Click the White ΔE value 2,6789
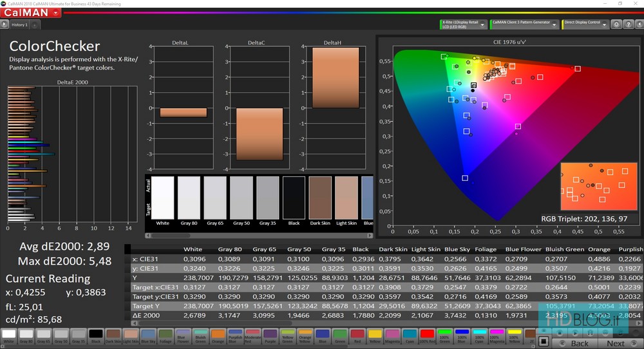The image size is (644, 349). pos(194,316)
